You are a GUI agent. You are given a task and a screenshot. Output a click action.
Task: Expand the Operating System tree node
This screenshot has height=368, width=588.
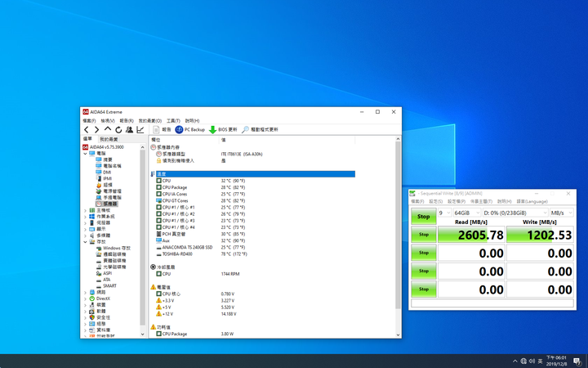(x=85, y=217)
